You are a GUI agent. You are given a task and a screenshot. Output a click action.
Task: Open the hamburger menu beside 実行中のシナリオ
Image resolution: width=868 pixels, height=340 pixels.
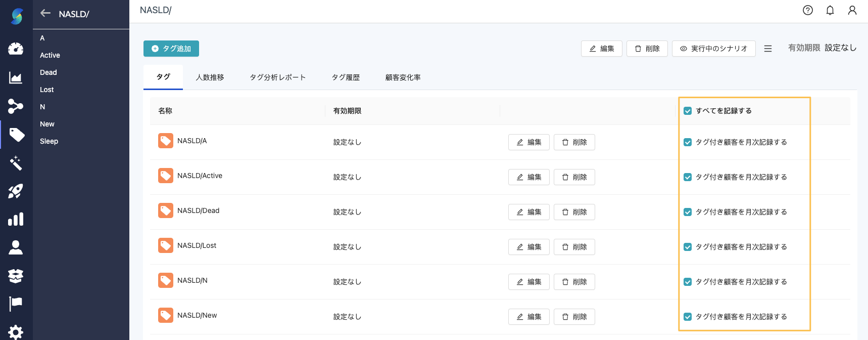[x=767, y=49]
